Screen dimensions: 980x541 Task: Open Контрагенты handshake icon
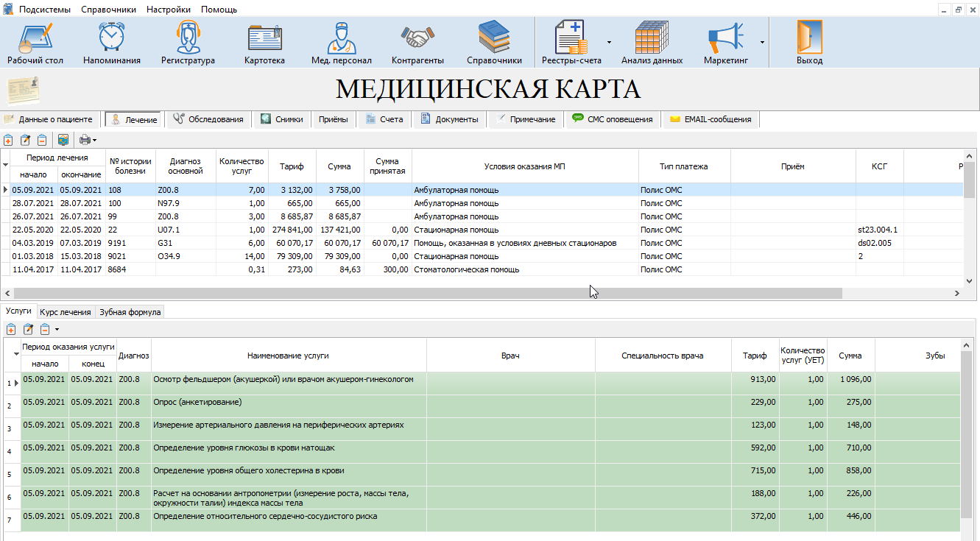point(417,43)
